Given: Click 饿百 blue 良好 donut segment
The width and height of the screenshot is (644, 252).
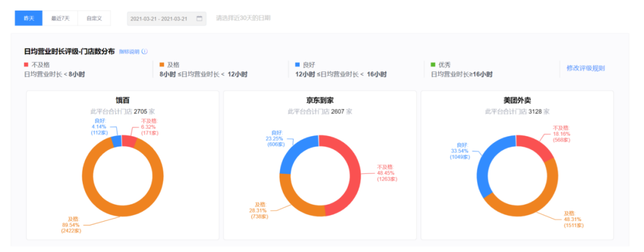Looking at the screenshot, I should (117, 142).
